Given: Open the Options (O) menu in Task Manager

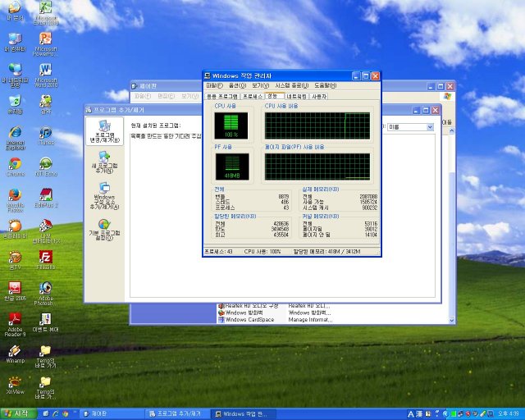Looking at the screenshot, I should coord(237,86).
